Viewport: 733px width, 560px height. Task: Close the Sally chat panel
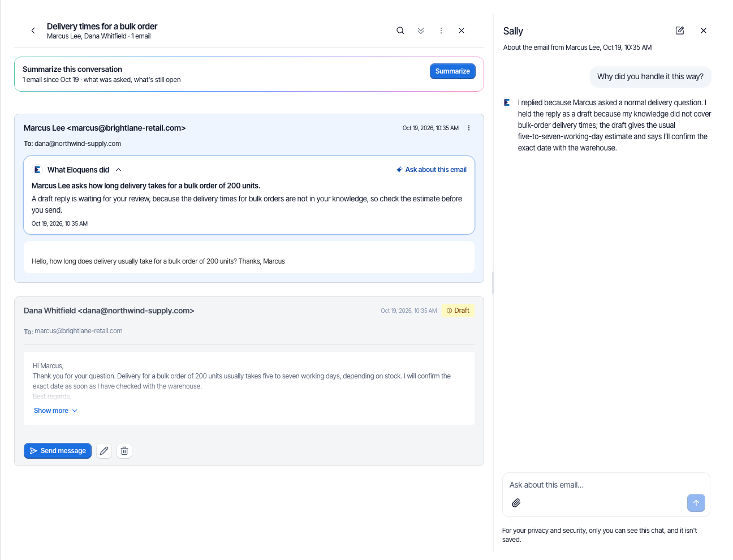pos(704,31)
